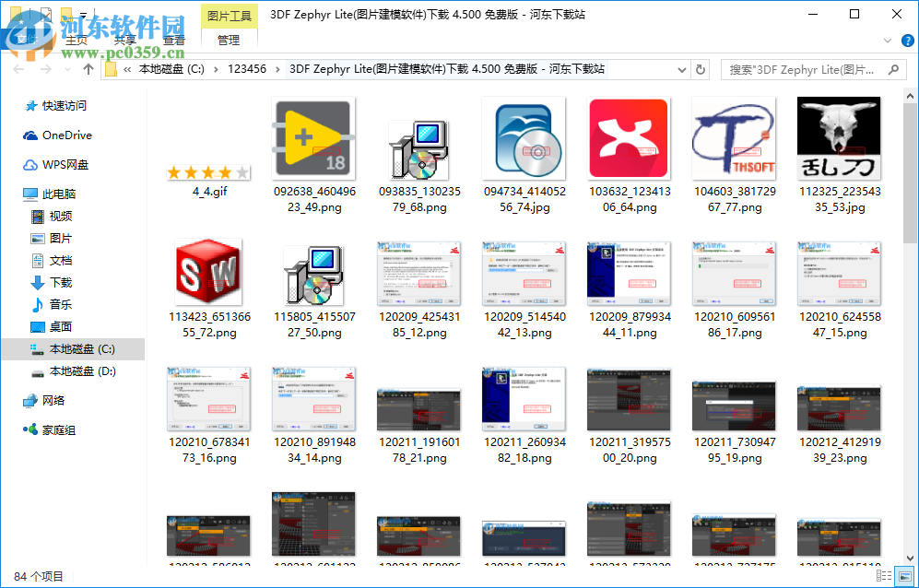This screenshot has width=919, height=588.
Task: Open OneDrive in the navigation pane
Action: tap(57, 135)
